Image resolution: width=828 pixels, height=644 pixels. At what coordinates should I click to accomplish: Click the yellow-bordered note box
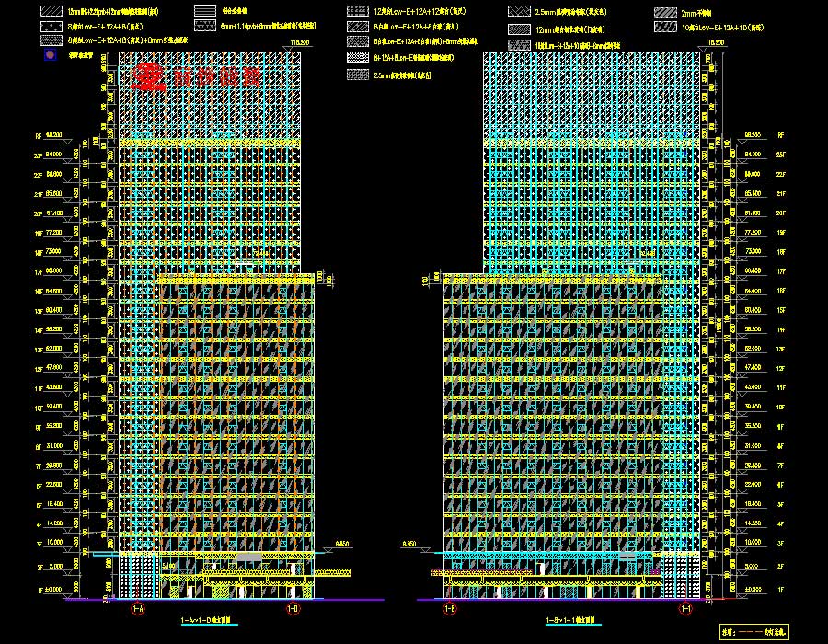pos(754,631)
